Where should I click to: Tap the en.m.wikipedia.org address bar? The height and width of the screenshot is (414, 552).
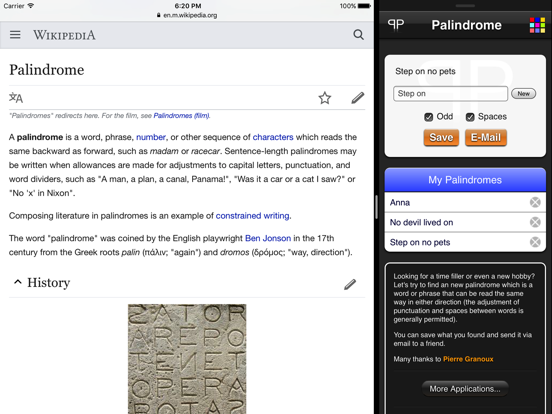pyautogui.click(x=187, y=15)
